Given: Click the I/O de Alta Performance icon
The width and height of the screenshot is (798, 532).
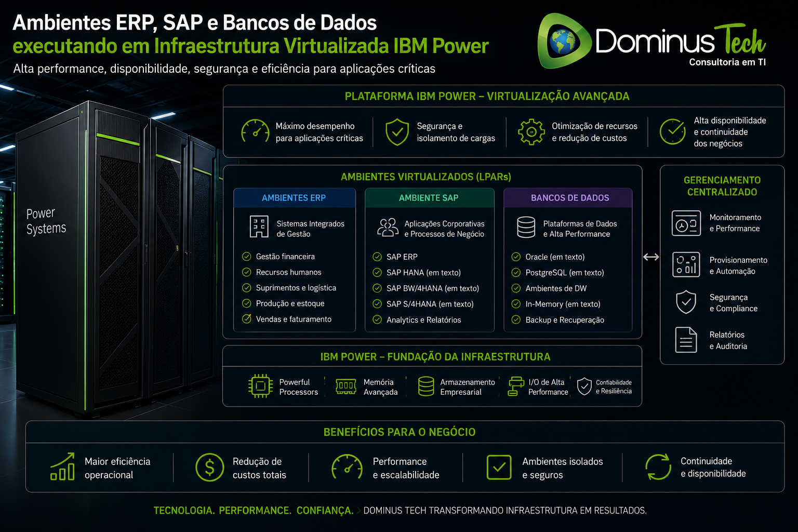Looking at the screenshot, I should click(x=516, y=387).
